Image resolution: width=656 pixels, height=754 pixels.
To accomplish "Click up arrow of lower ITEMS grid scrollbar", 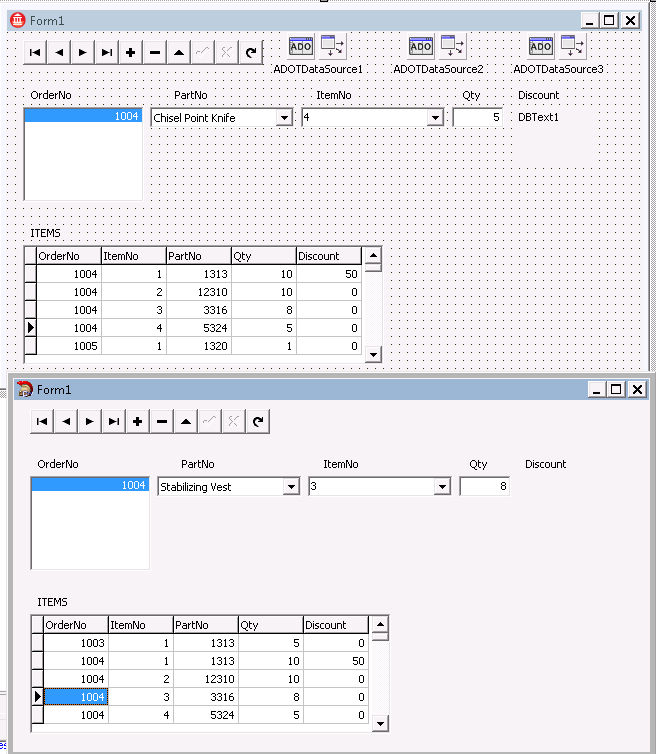I will (x=380, y=624).
